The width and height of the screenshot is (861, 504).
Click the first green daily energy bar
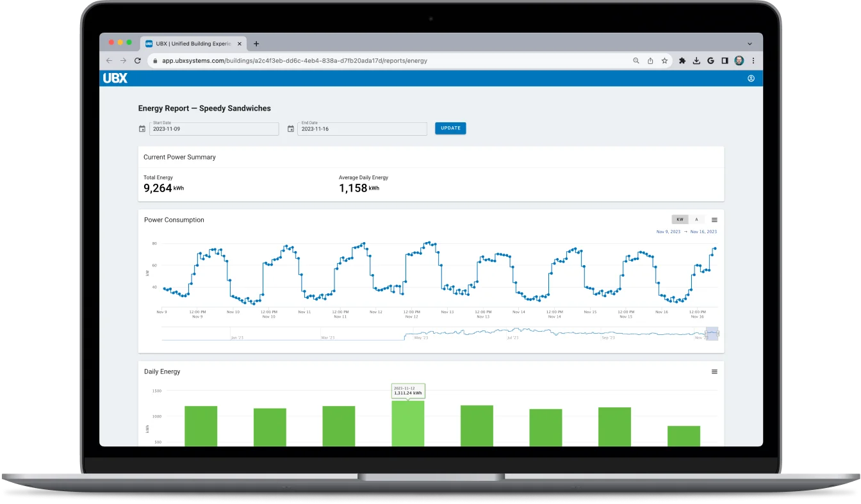[x=201, y=426]
